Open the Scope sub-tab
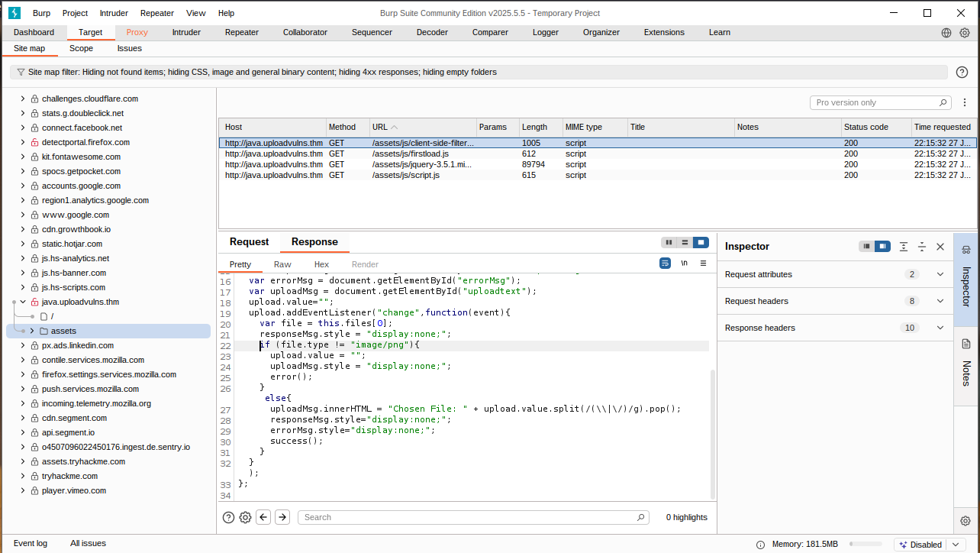Image resolution: width=980 pixels, height=553 pixels. click(81, 48)
